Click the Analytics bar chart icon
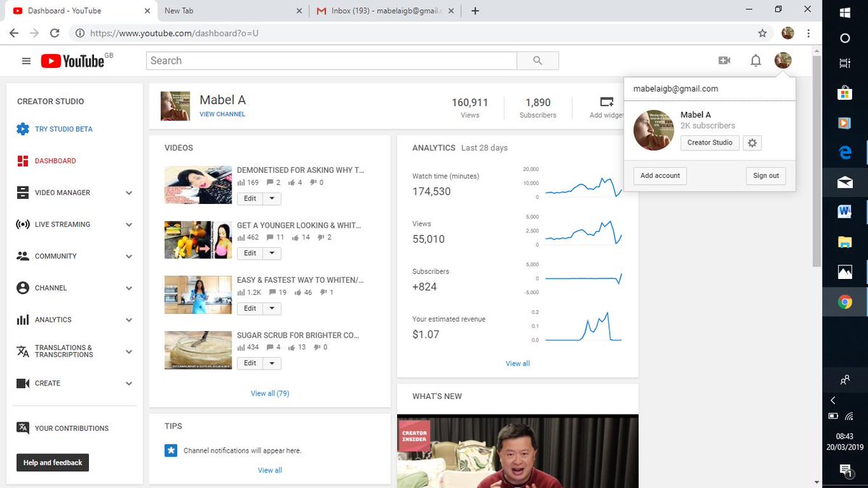The width and height of the screenshot is (868, 488). (22, 320)
